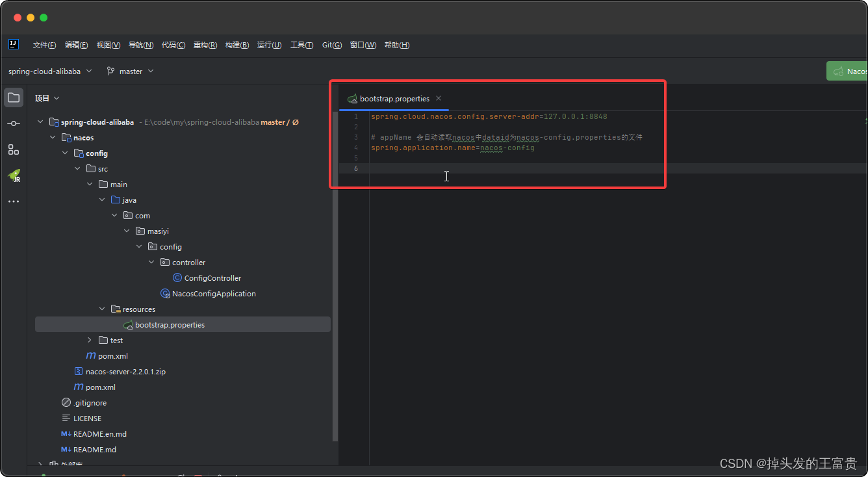Open the 视图(V) menu
The width and height of the screenshot is (868, 477).
point(108,45)
